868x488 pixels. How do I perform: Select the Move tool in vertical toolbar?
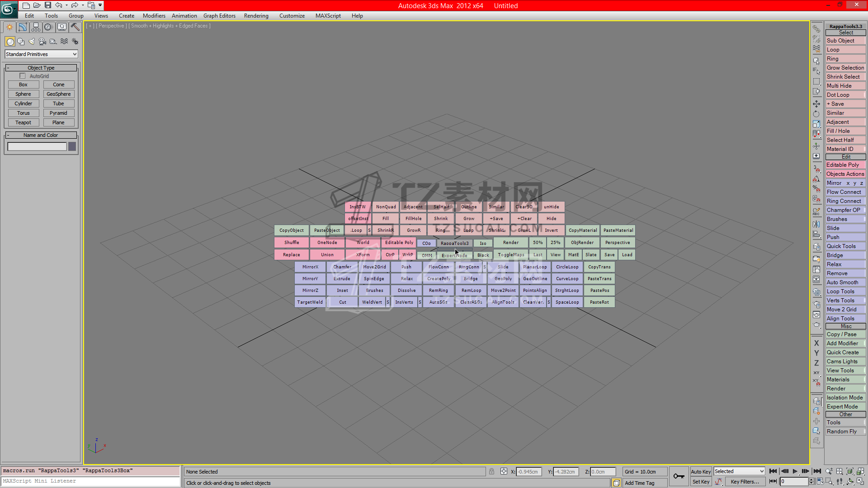click(816, 104)
